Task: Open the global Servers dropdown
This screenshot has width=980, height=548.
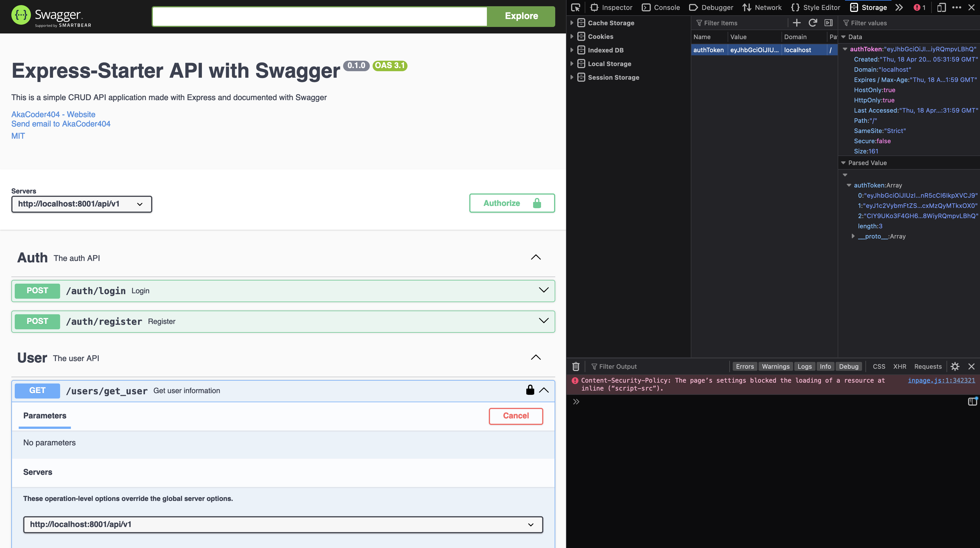Action: [x=82, y=204]
